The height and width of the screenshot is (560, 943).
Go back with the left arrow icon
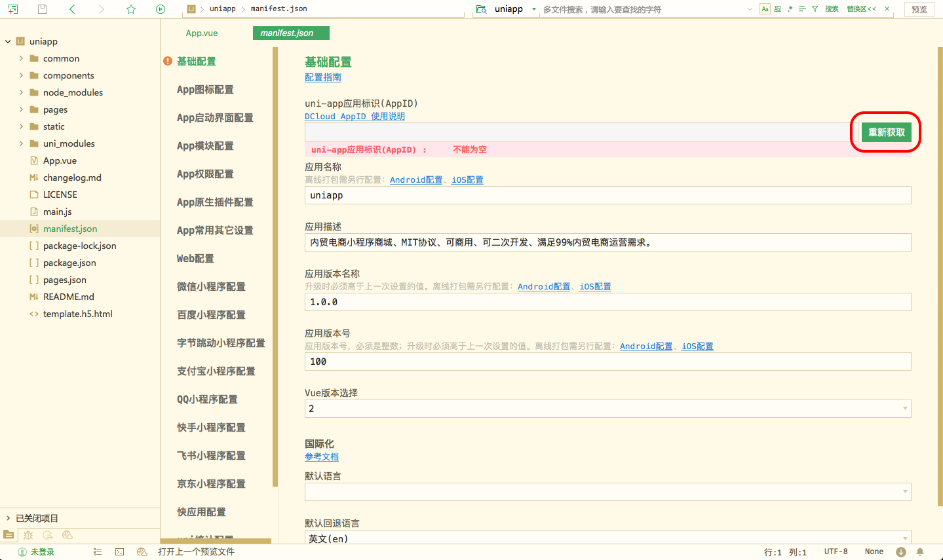coord(72,9)
